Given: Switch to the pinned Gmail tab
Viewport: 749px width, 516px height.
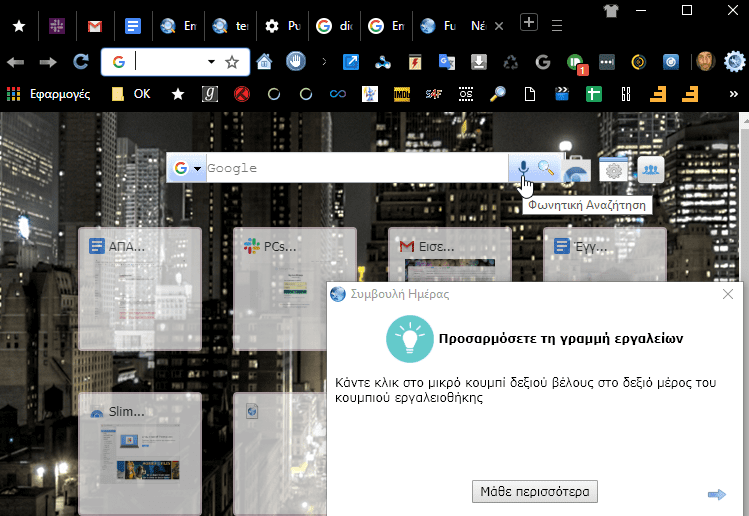Looking at the screenshot, I should point(95,26).
